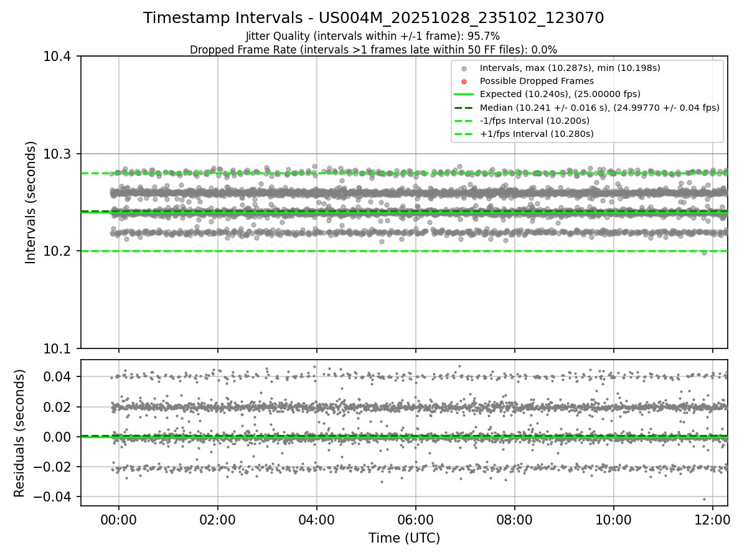Click the red dot marker for Possible Dropped Frames
The width and height of the screenshot is (747, 560).
click(x=464, y=82)
